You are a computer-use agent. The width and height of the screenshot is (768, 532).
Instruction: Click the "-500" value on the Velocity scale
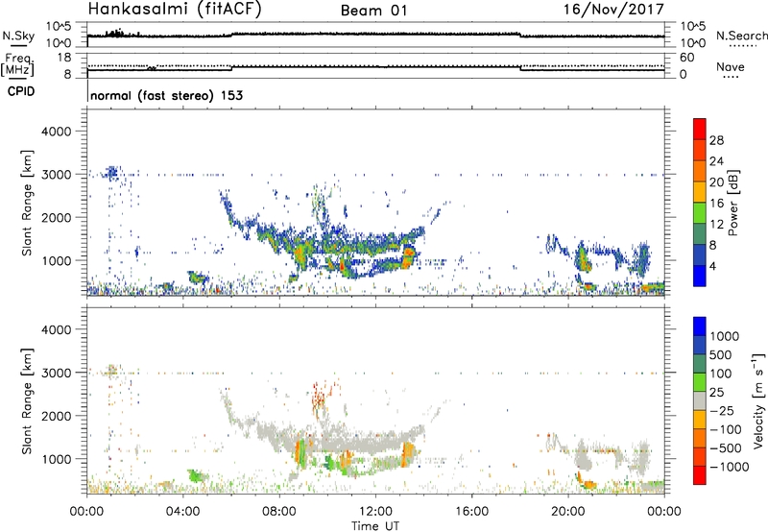point(726,447)
